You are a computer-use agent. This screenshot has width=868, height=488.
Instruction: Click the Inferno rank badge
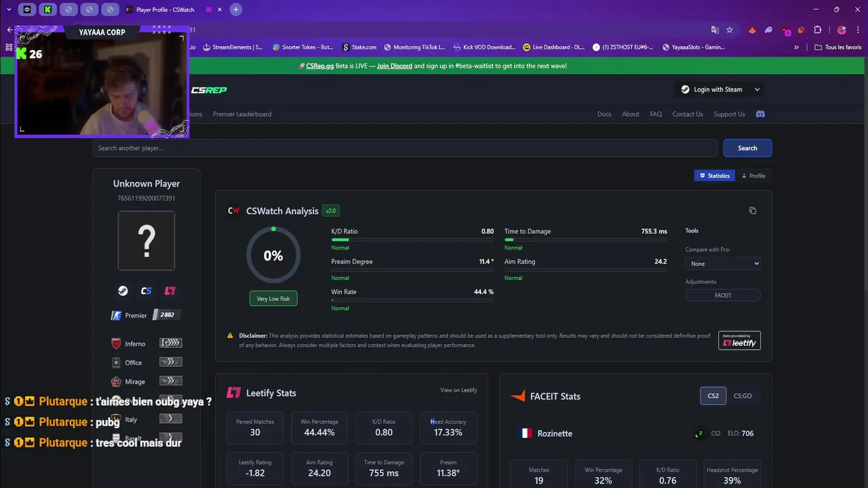pyautogui.click(x=171, y=343)
